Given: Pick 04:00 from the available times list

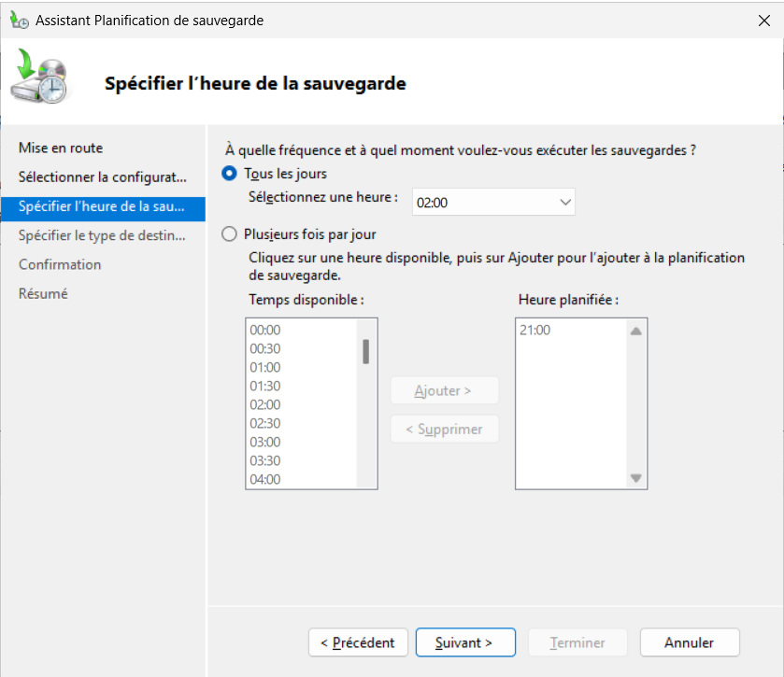Looking at the screenshot, I should [265, 479].
